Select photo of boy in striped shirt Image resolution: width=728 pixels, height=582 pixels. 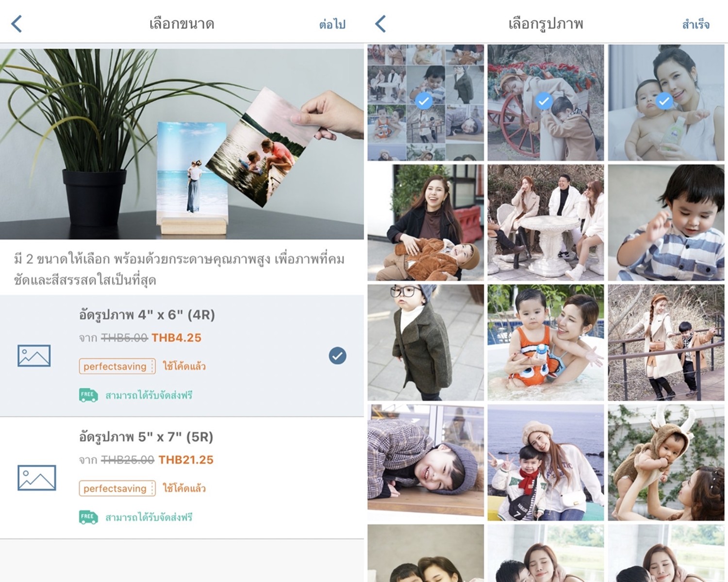(x=666, y=223)
